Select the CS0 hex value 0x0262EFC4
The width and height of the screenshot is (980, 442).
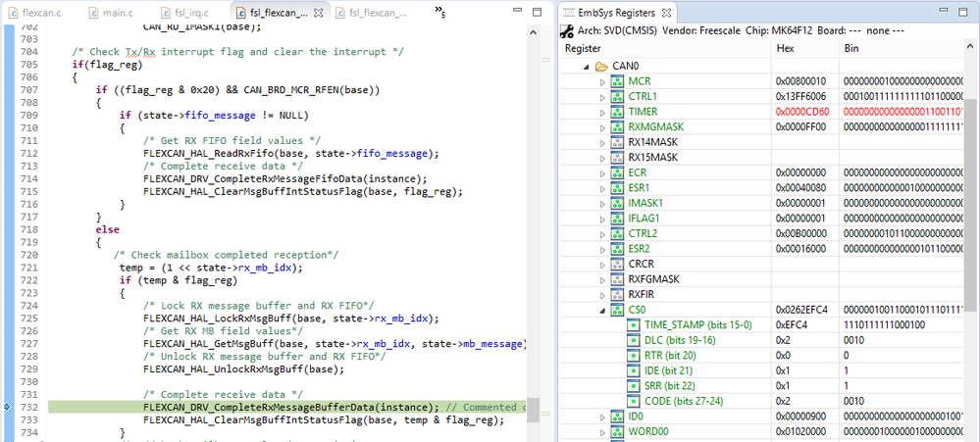(801, 310)
